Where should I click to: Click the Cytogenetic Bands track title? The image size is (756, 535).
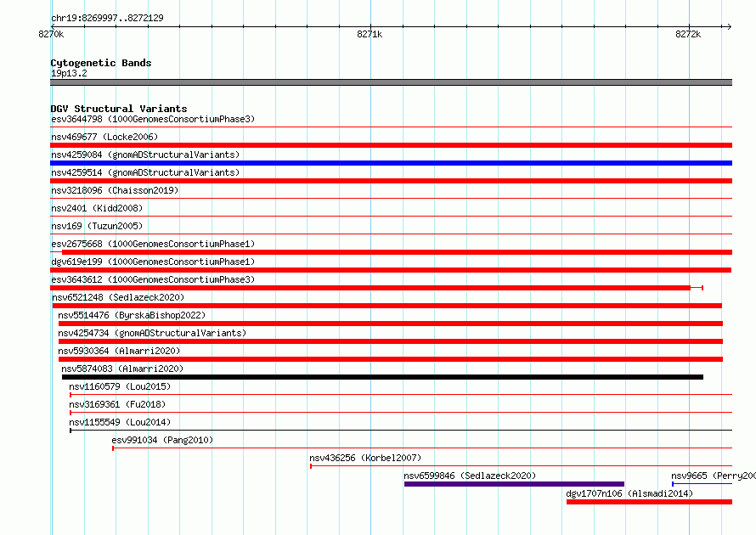(x=101, y=63)
